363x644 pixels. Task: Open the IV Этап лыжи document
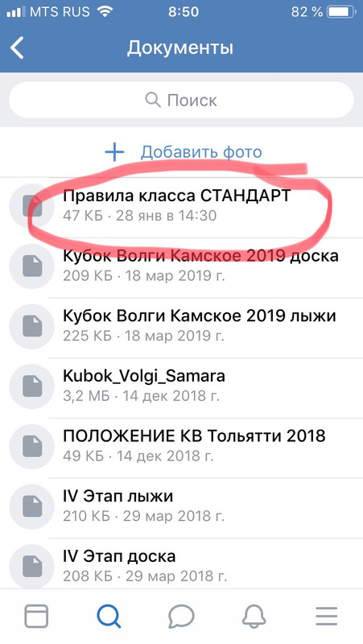pos(182,508)
